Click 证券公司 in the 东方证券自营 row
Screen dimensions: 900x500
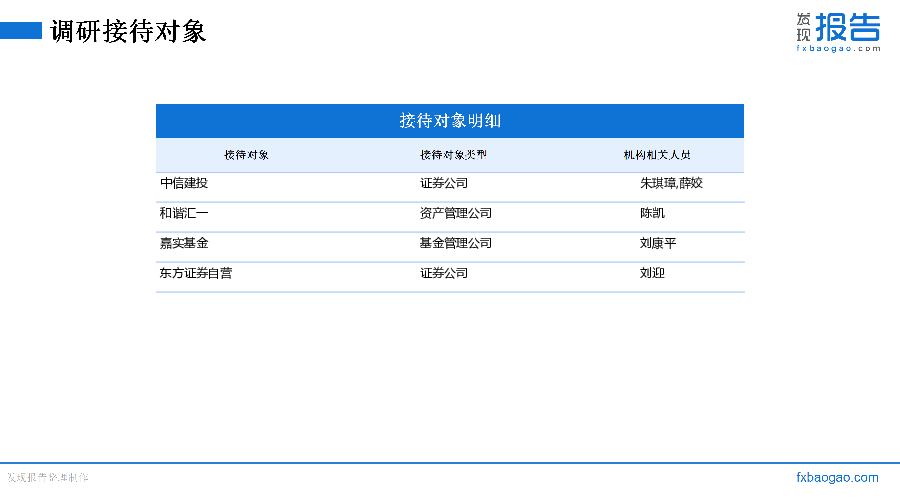click(x=444, y=273)
